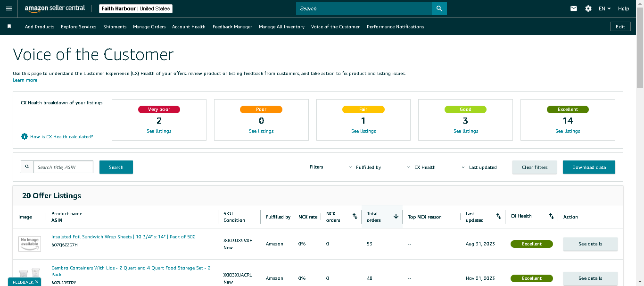644x286 pixels.
Task: Click the bookmark icon in nav bar
Action: click(x=9, y=26)
